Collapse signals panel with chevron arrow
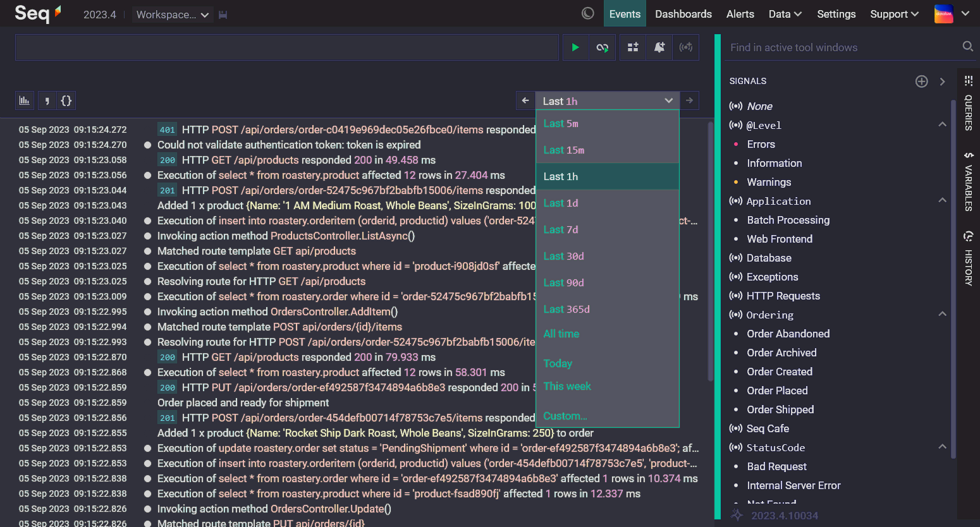The image size is (980, 527). tap(943, 81)
